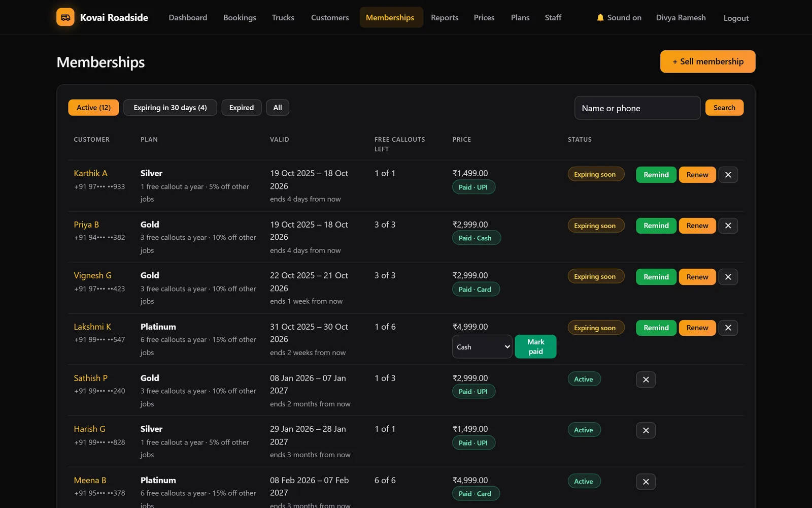Open customer Karthik A's profile link
812x508 pixels.
click(90, 173)
